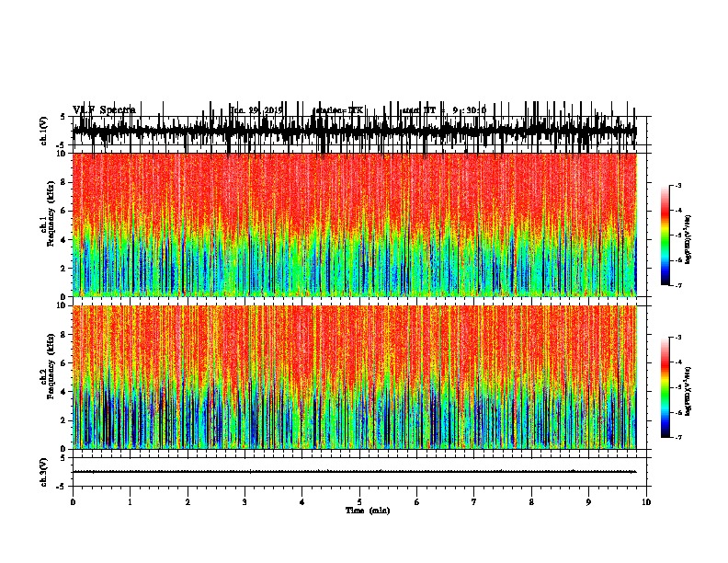
Task: Click the '5' tick on time axis
Action: point(359,502)
